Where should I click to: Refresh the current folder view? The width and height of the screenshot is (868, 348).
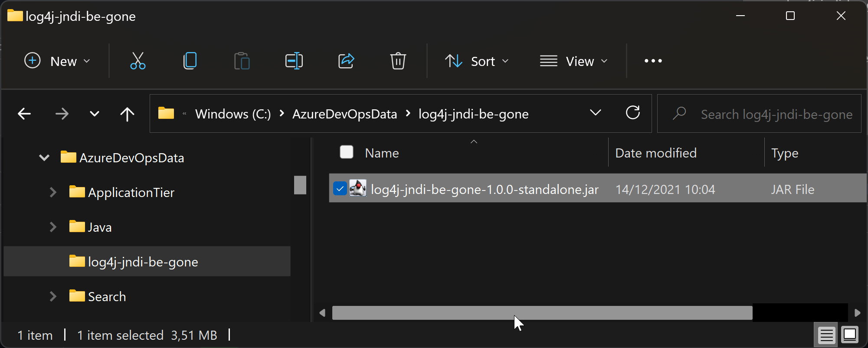click(x=633, y=113)
